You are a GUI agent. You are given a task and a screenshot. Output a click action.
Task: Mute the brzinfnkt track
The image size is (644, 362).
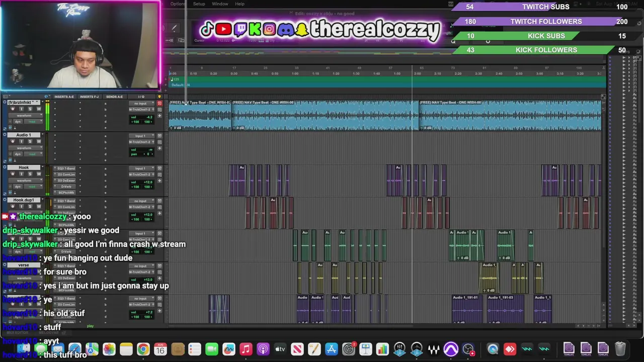point(38,109)
